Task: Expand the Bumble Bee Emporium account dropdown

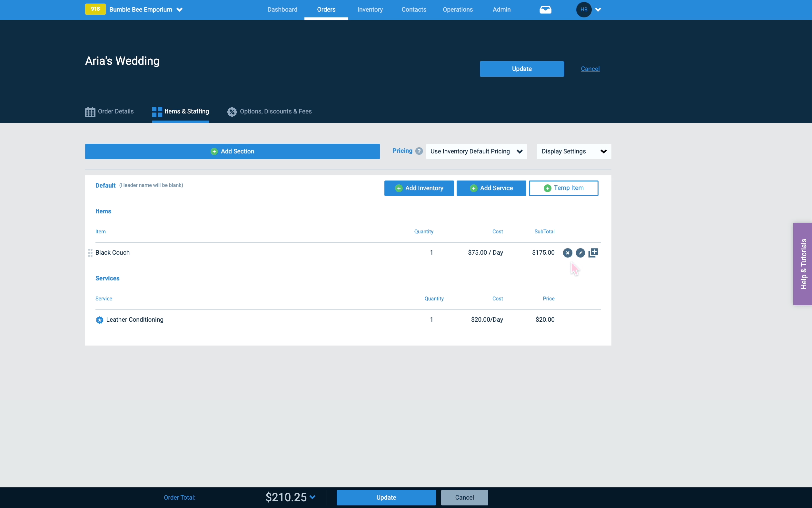Action: 180,10
